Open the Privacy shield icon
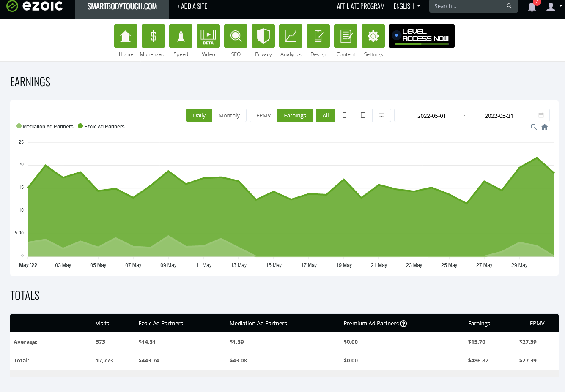This screenshot has height=392, width=565. coord(263,36)
